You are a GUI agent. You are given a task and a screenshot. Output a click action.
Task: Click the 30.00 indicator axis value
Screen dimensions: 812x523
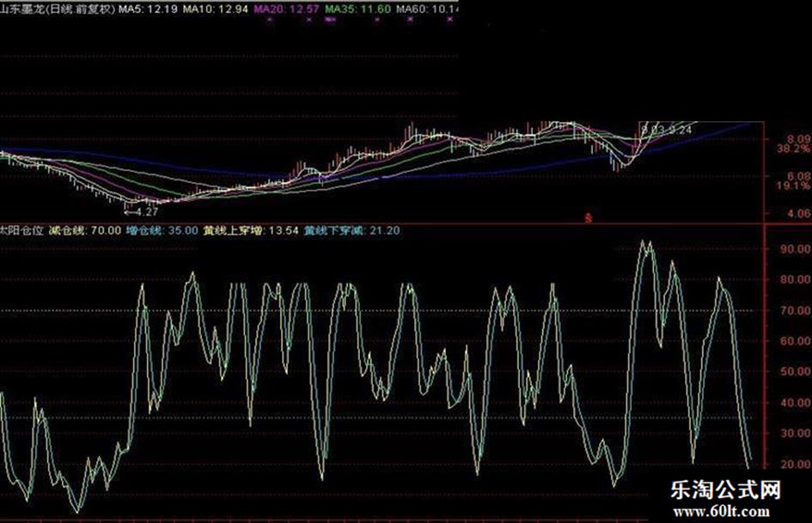tap(796, 433)
